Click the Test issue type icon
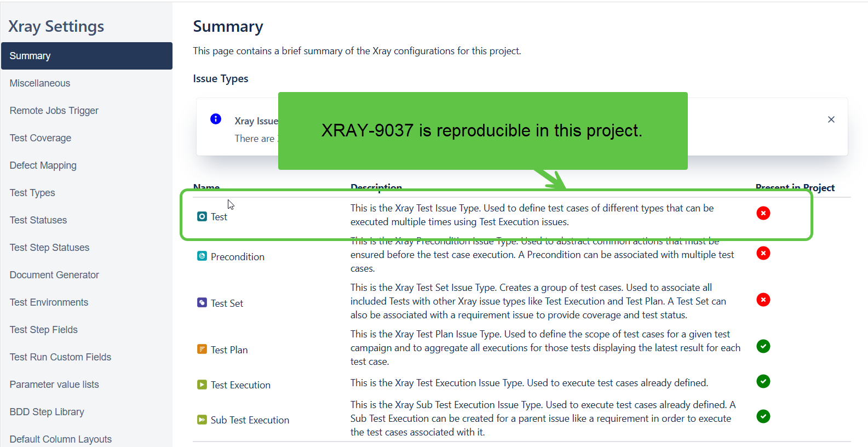Screen dimensions: 868x447 pos(202,216)
